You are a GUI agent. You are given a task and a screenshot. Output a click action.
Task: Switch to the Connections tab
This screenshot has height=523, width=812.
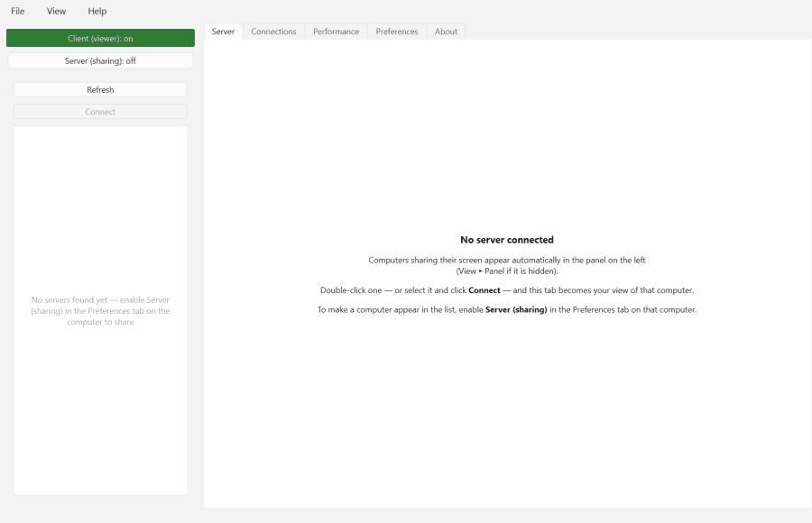pyautogui.click(x=273, y=32)
